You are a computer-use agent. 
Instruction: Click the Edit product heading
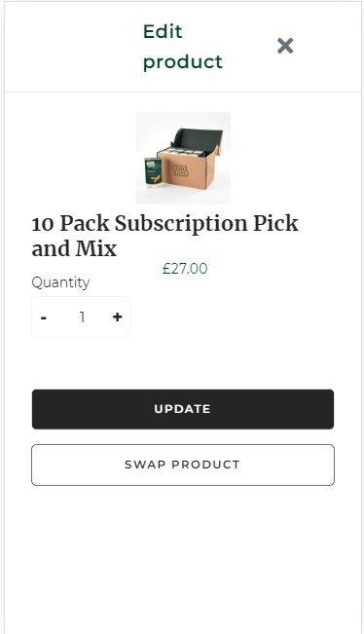tap(183, 47)
